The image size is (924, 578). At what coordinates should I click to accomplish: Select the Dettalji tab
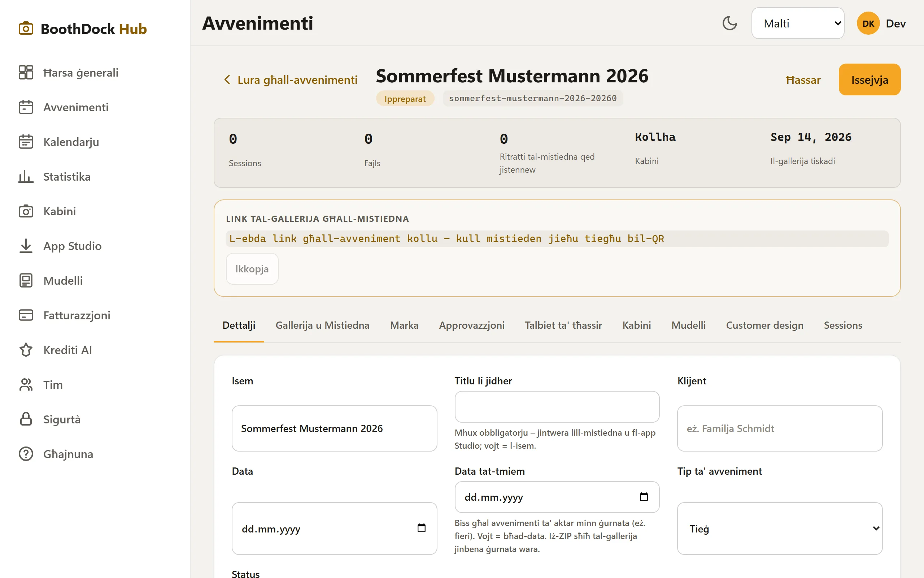[x=239, y=325]
